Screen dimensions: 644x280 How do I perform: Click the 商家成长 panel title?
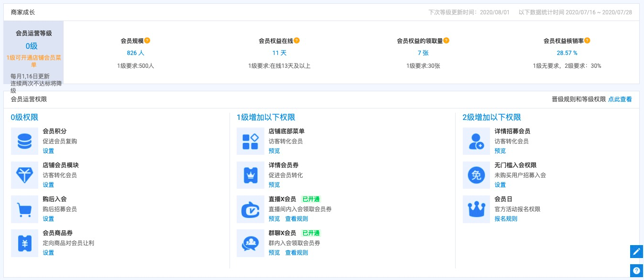22,12
